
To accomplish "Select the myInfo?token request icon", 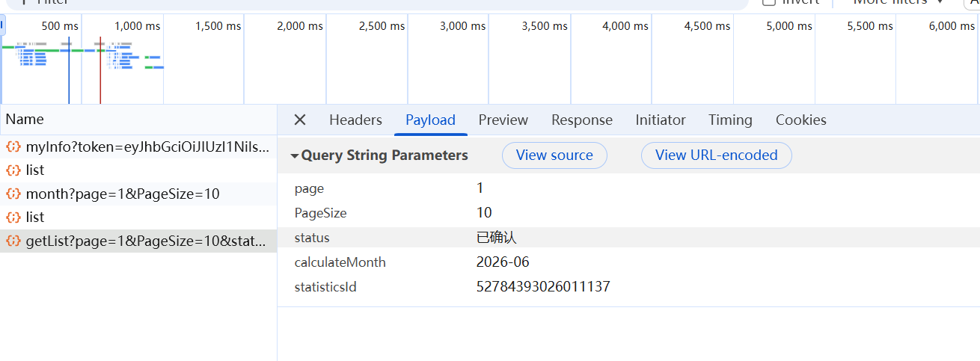I will 13,147.
